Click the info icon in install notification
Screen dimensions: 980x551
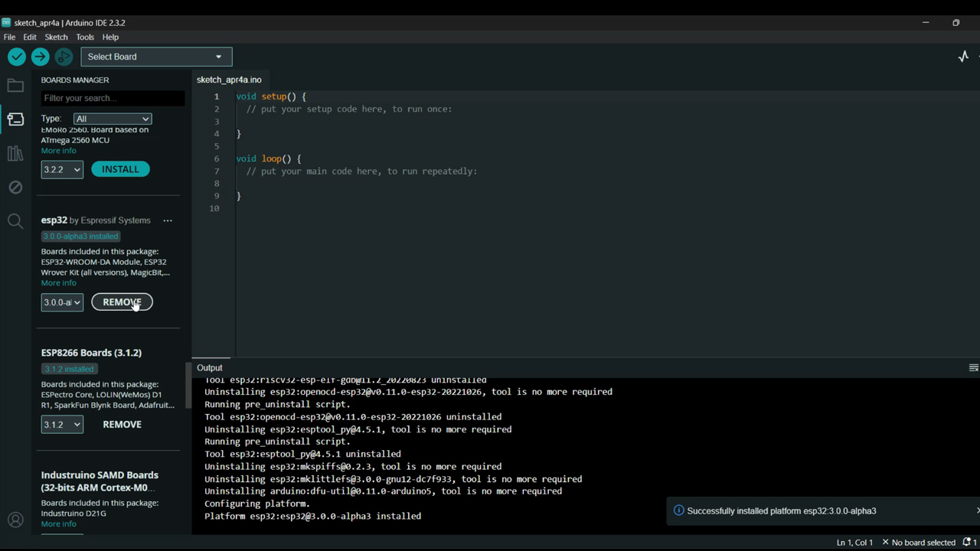(x=678, y=510)
